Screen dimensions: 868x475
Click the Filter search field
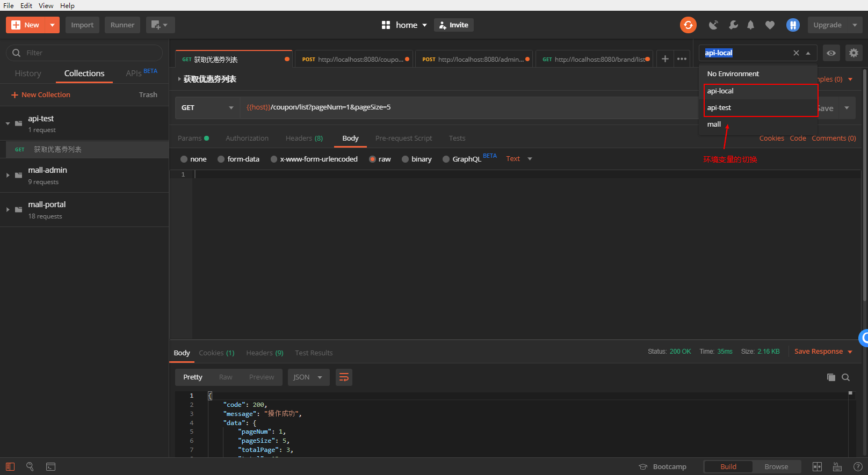[84, 53]
